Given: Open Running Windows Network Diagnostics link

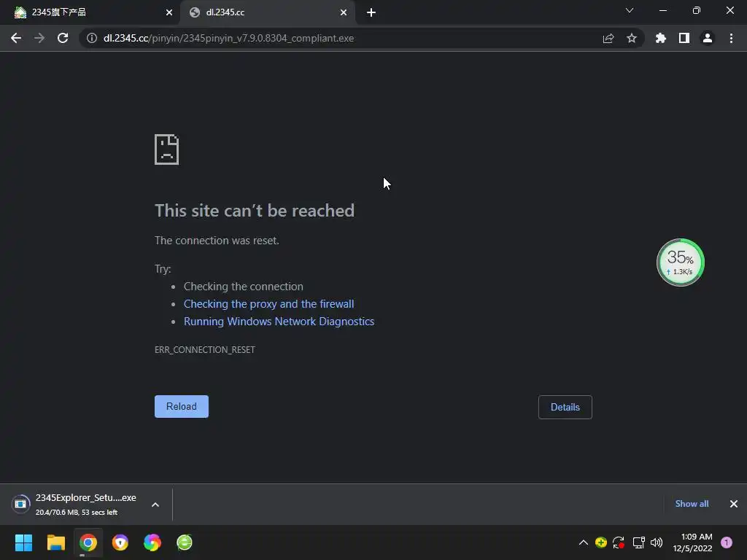Looking at the screenshot, I should coord(279,322).
